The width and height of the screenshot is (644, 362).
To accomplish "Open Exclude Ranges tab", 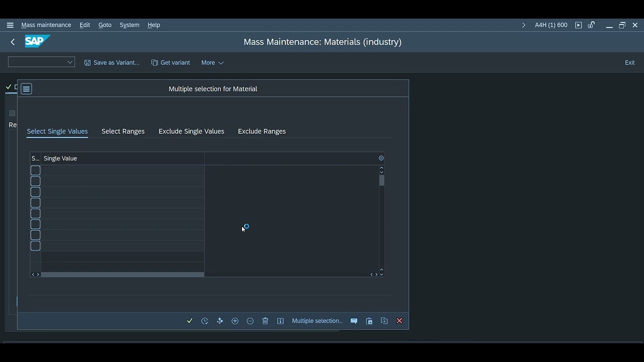I will [262, 131].
